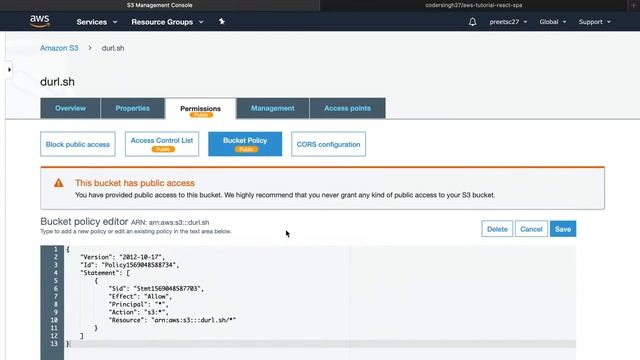
Task: Switch to codersingh27/aws-tutorial-react-spa browser tab
Action: coord(473,5)
